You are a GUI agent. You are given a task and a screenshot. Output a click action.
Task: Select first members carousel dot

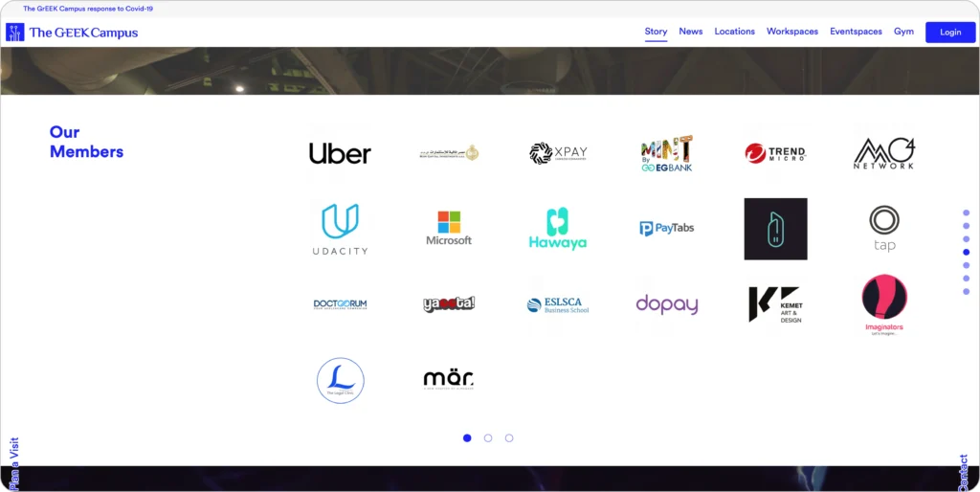point(467,438)
